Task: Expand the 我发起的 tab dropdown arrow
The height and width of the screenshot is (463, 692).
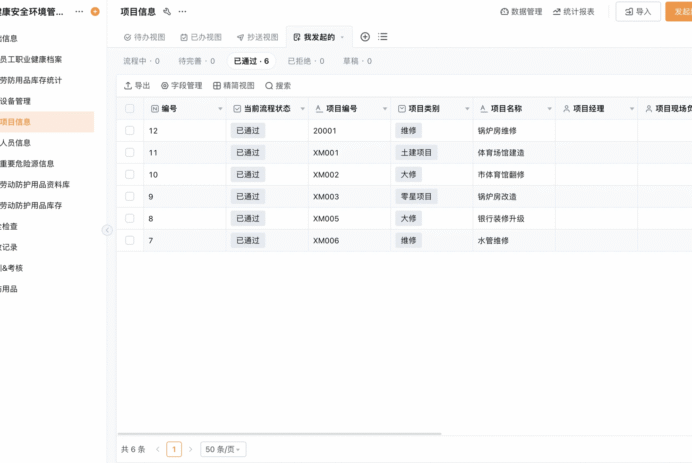Action: tap(342, 38)
